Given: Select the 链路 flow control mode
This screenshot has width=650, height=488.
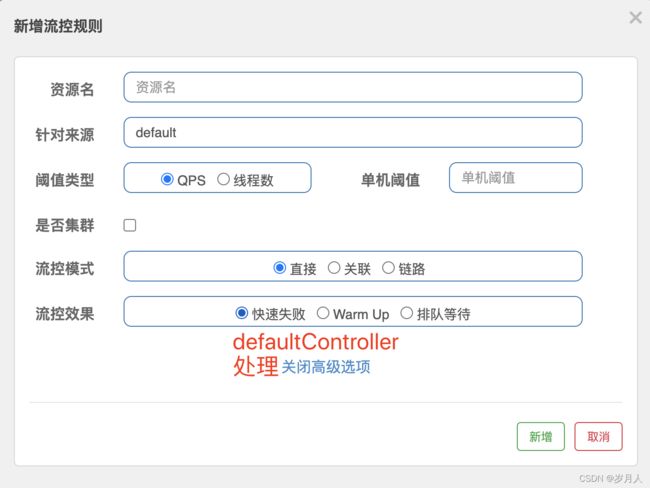Looking at the screenshot, I should [x=388, y=267].
